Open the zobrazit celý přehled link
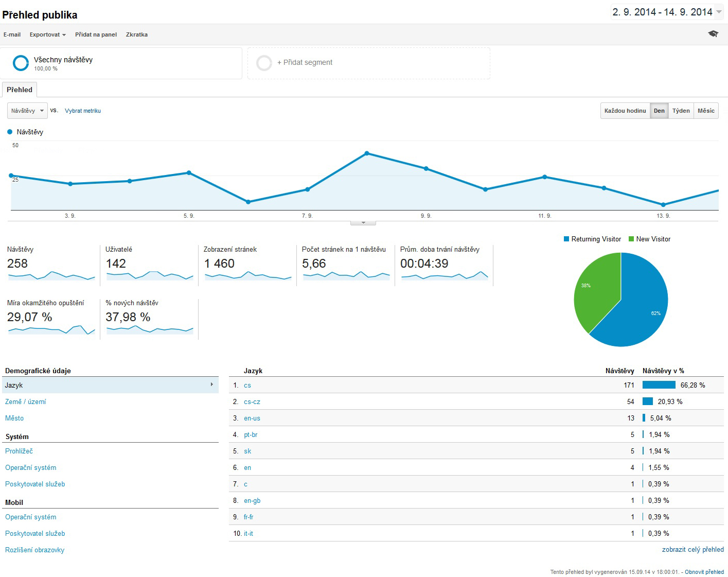The width and height of the screenshot is (728, 577). click(x=693, y=549)
